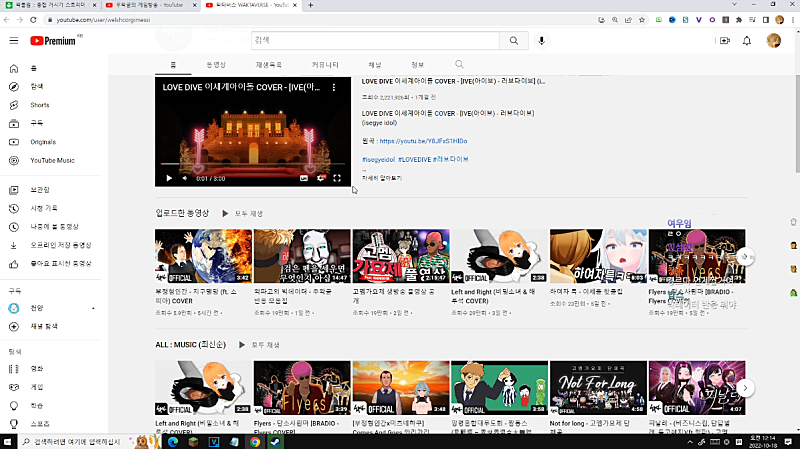Open Chrome from the taskbar

click(x=255, y=442)
